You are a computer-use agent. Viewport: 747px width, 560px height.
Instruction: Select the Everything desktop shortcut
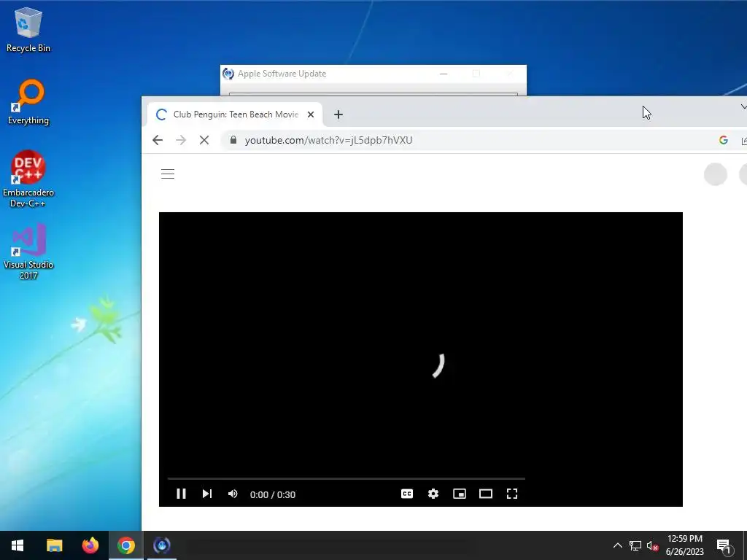point(28,102)
